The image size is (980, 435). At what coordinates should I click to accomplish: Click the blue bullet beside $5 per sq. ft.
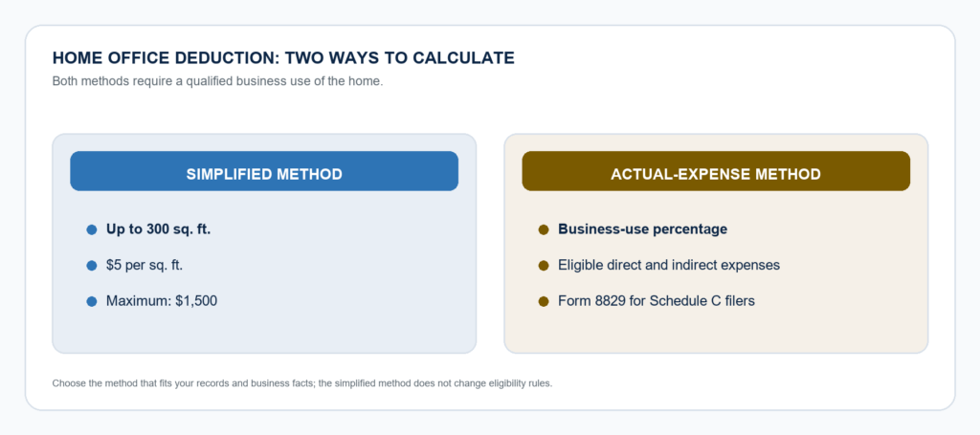pos(91,265)
